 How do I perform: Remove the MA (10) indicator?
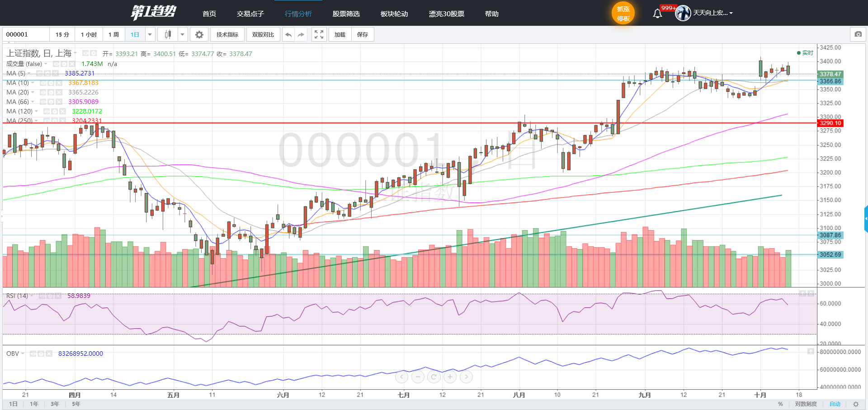59,83
